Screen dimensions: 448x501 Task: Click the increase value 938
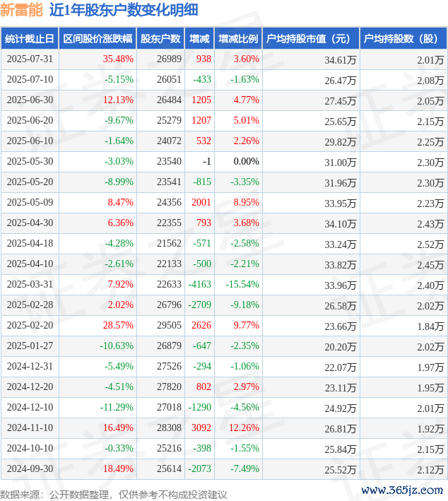click(x=204, y=59)
